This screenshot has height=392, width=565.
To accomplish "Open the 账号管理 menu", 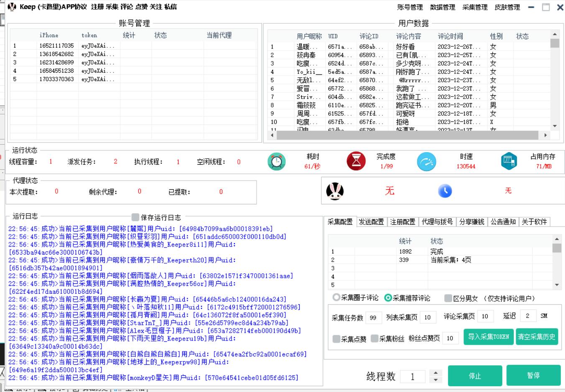I will (410, 7).
